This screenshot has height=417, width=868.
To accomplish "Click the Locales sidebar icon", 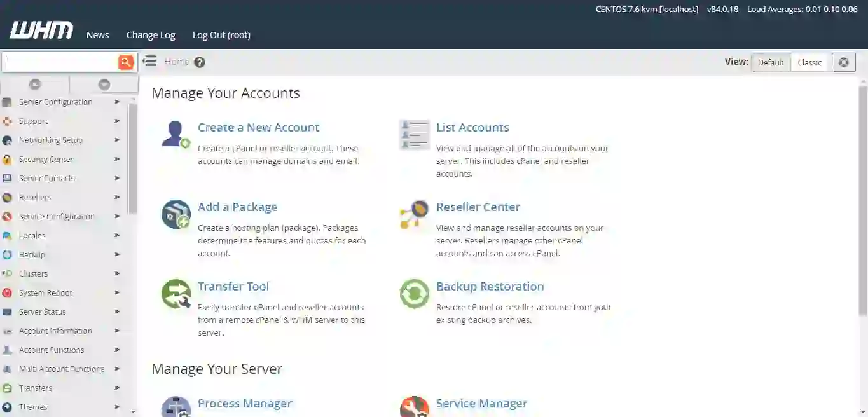I will 7,236.
